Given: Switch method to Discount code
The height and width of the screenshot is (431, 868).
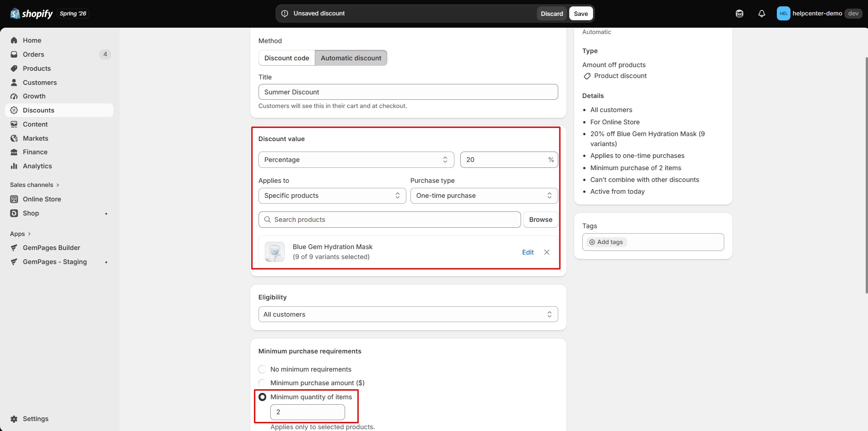Looking at the screenshot, I should click(x=287, y=58).
